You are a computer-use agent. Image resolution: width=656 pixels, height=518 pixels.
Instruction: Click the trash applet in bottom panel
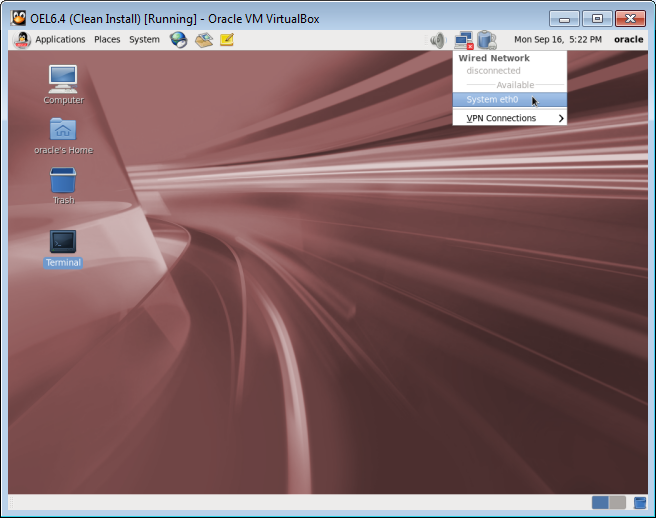click(640, 503)
